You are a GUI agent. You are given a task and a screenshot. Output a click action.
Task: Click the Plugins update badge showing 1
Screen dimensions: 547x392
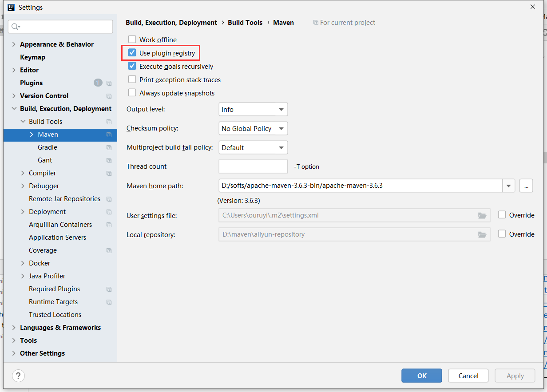click(98, 83)
